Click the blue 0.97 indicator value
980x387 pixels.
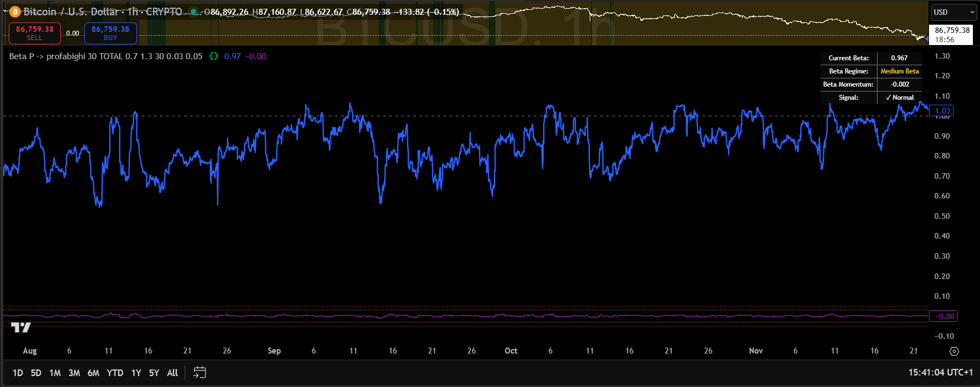pos(232,56)
